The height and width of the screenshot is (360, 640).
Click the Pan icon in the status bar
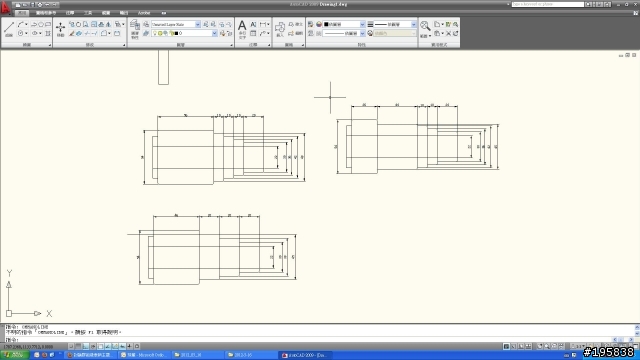540,346
